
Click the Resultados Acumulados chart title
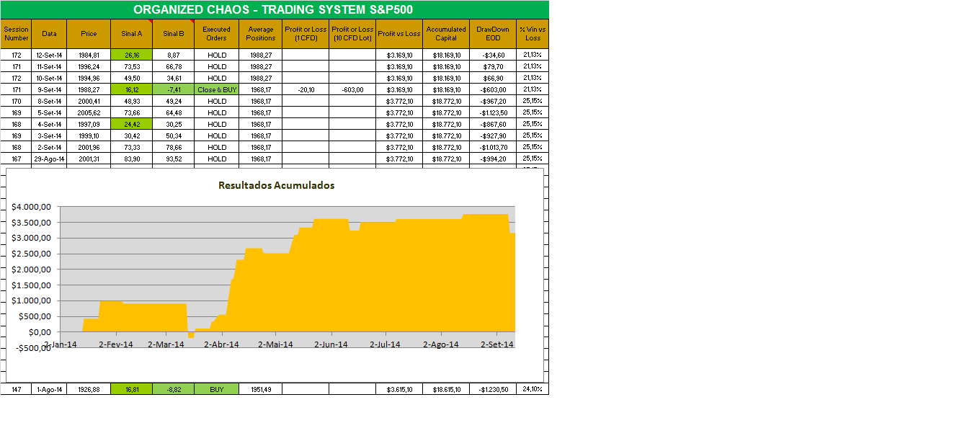(276, 185)
